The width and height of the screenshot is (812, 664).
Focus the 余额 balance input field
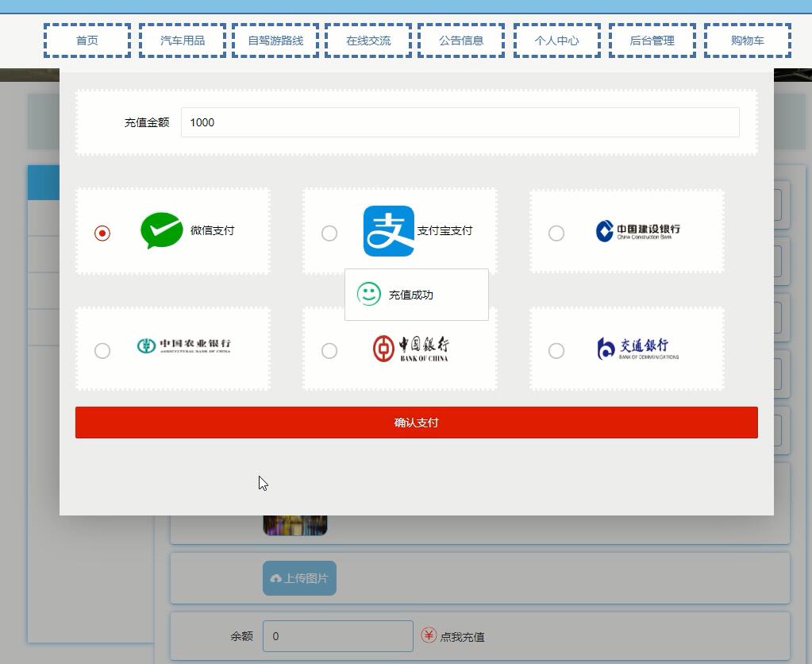(337, 636)
